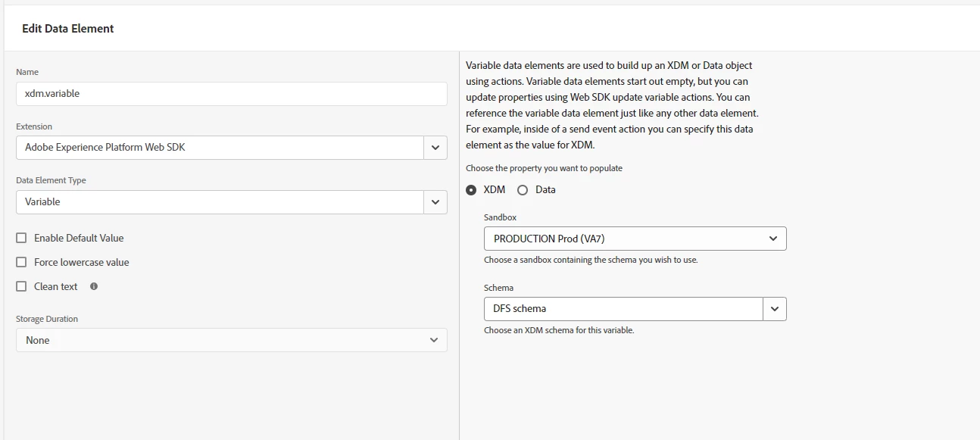Click the DFS schema text field
The height and width of the screenshot is (440, 980).
click(x=623, y=309)
